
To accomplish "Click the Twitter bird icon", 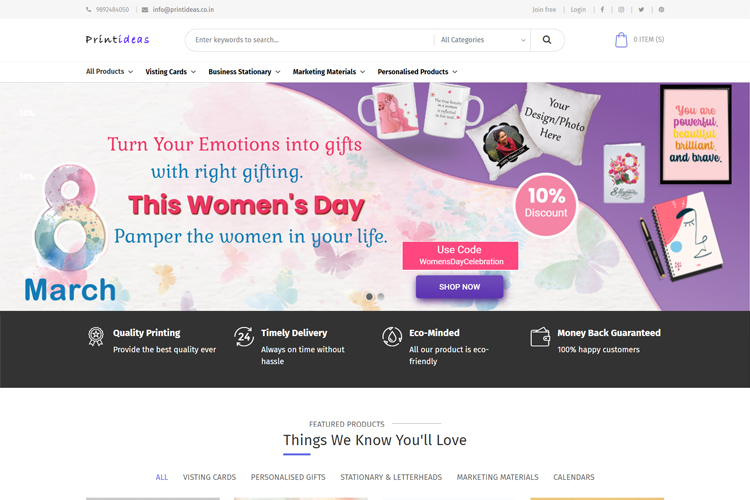I will [x=641, y=9].
